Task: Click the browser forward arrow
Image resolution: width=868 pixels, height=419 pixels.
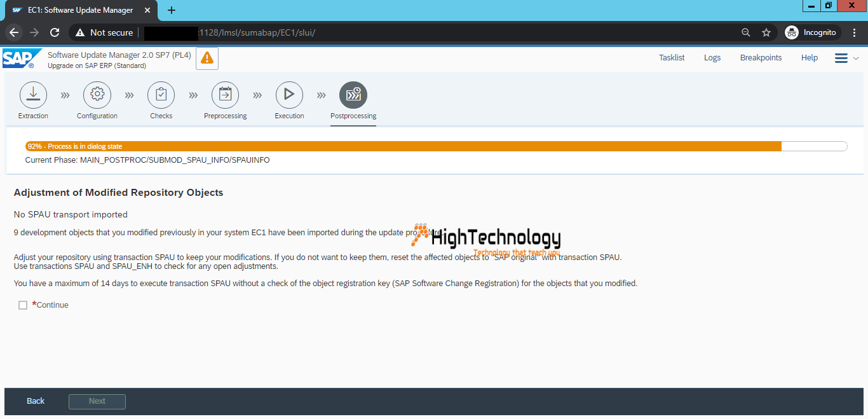Action: 34,32
